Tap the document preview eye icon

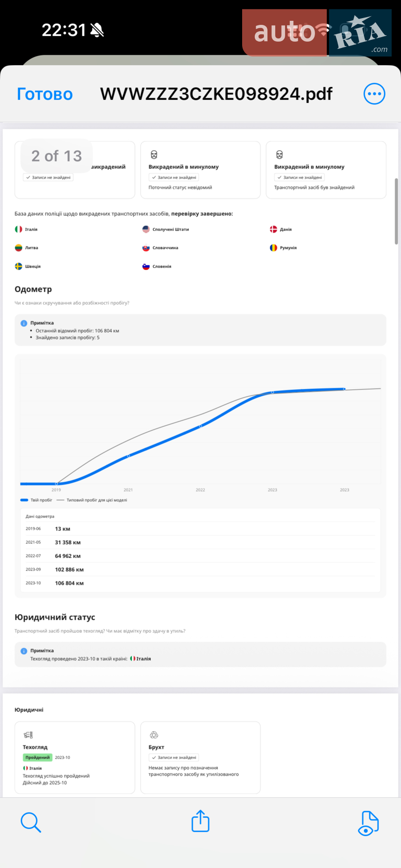[368, 823]
